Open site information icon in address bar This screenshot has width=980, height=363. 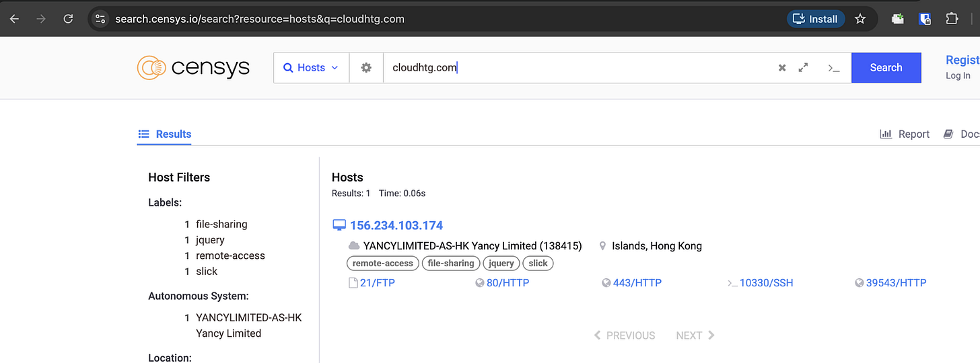[100, 19]
